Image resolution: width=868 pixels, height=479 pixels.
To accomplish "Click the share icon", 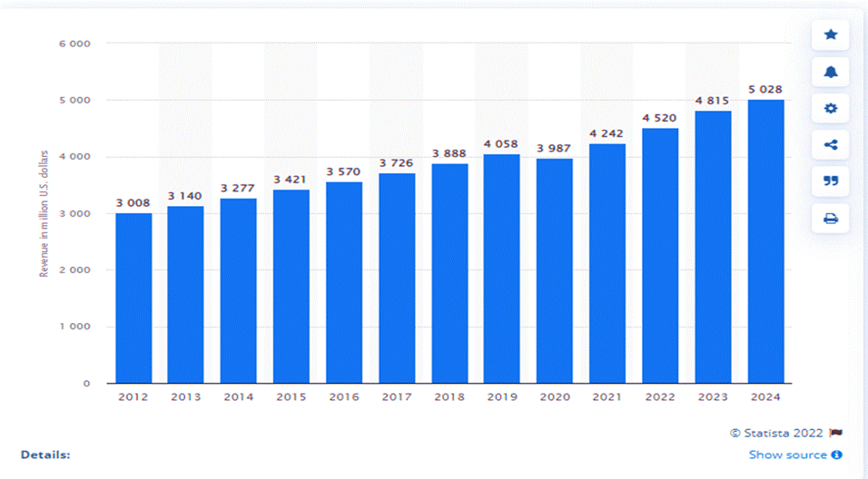I will 831,145.
